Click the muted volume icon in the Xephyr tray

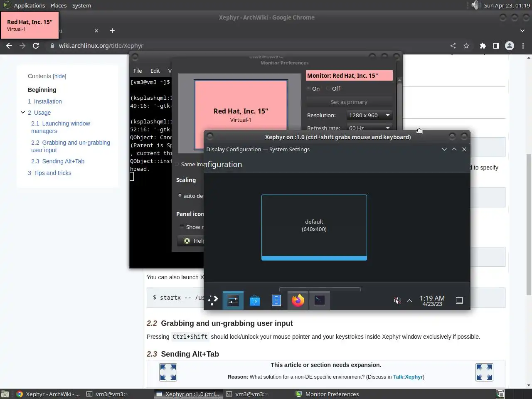[x=397, y=300]
